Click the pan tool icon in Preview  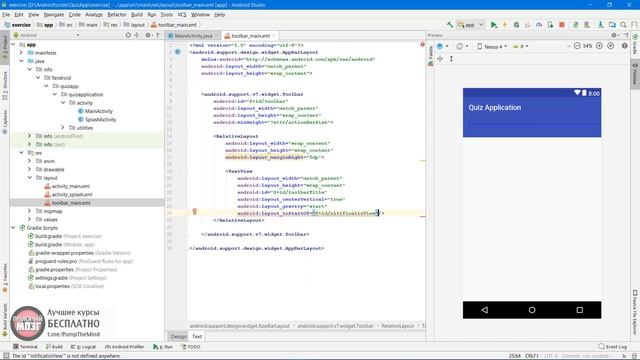pos(440,59)
